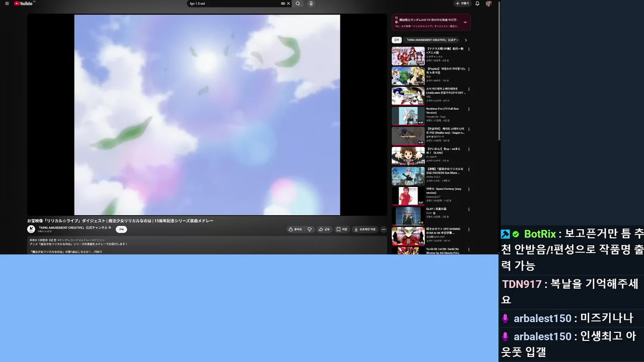Expand description with ...더보기
This screenshot has height=362, width=644.
(x=98, y=252)
